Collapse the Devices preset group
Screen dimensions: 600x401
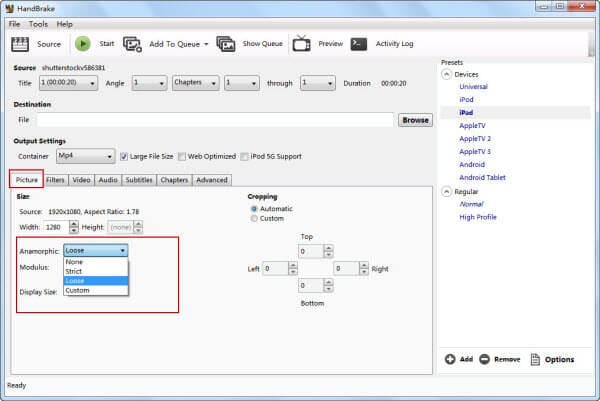[447, 74]
